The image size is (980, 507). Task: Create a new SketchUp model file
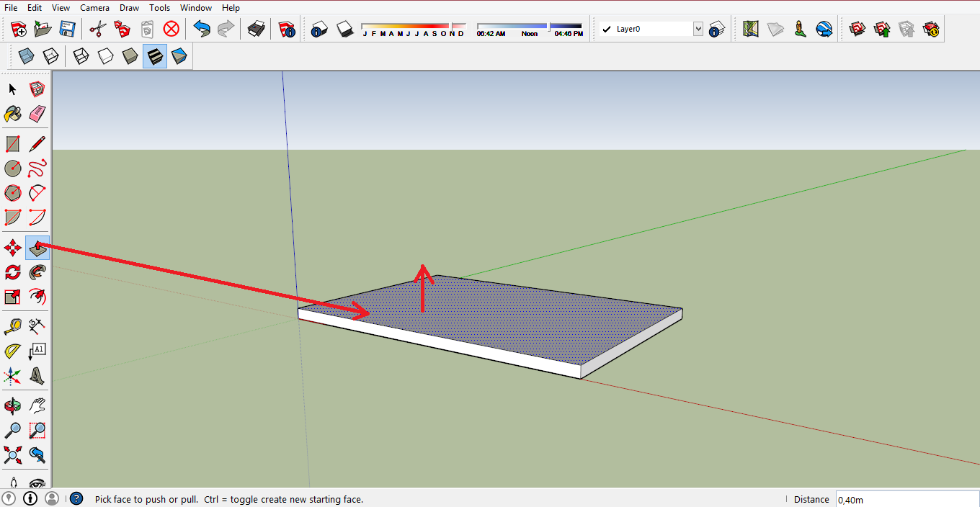click(19, 29)
